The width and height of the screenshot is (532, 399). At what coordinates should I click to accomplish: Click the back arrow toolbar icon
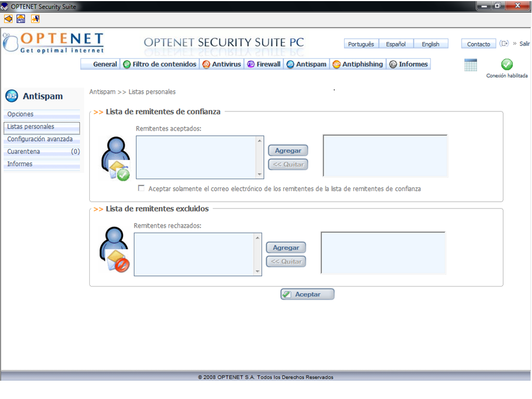(x=8, y=19)
